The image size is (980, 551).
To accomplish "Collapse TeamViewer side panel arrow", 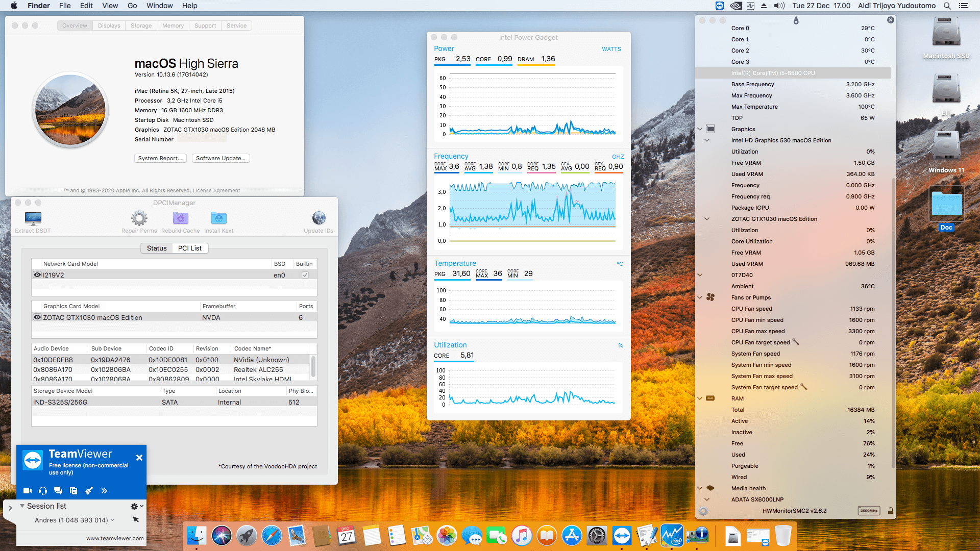I will coord(10,508).
